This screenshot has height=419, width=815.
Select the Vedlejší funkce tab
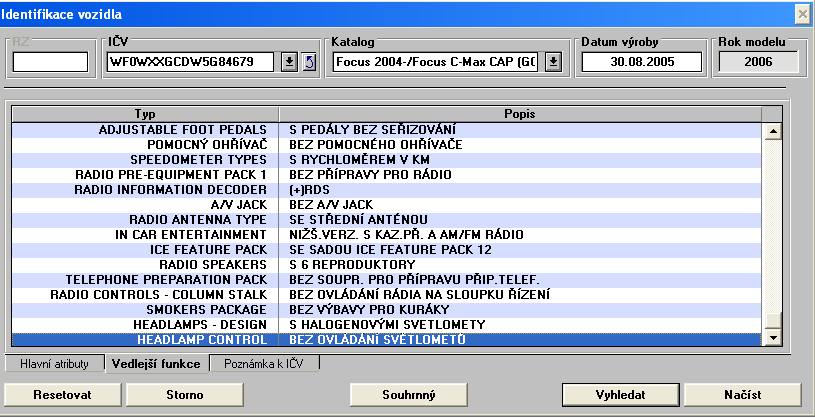[x=157, y=364]
